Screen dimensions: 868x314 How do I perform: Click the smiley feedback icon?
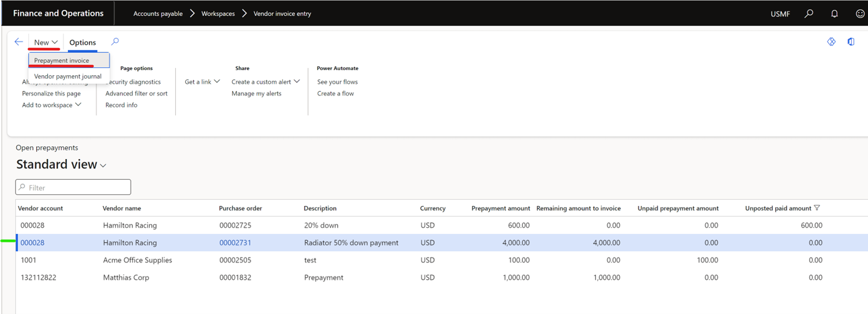click(860, 13)
